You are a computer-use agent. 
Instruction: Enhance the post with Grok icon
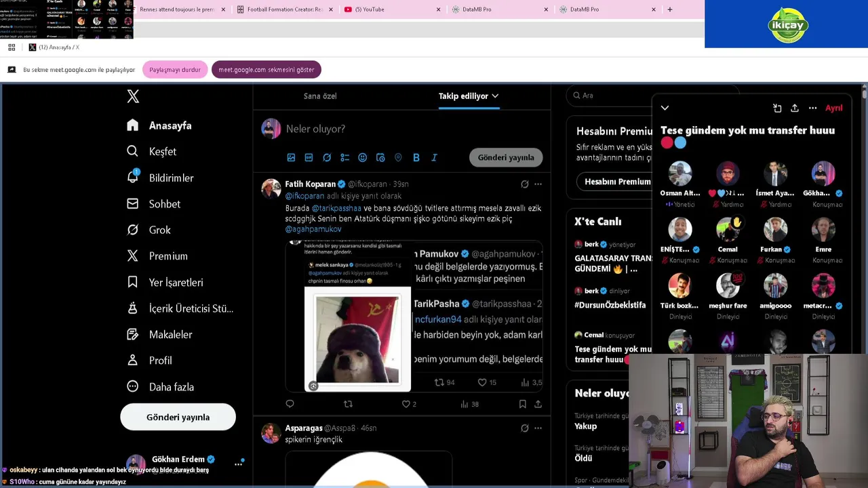pos(327,157)
